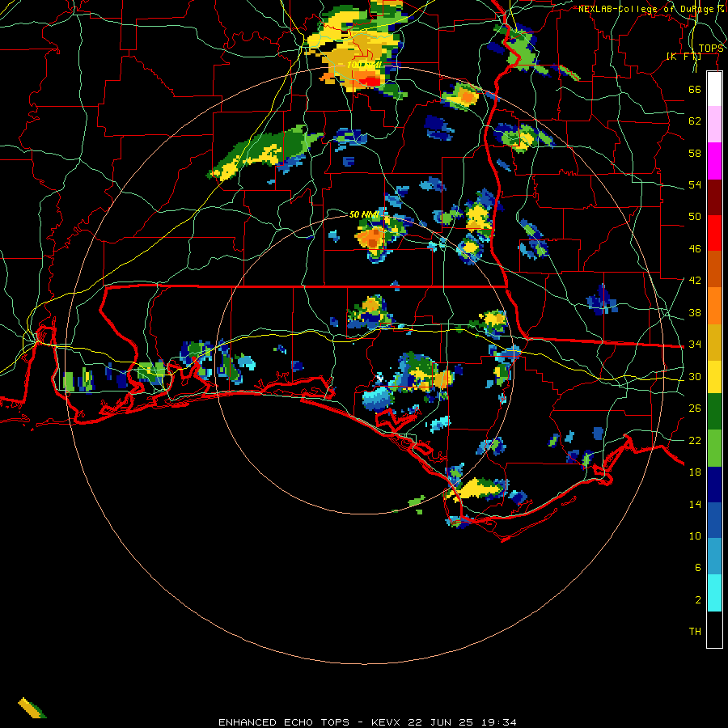Click the "46" scale value
This screenshot has width=728, height=728.
695,249
